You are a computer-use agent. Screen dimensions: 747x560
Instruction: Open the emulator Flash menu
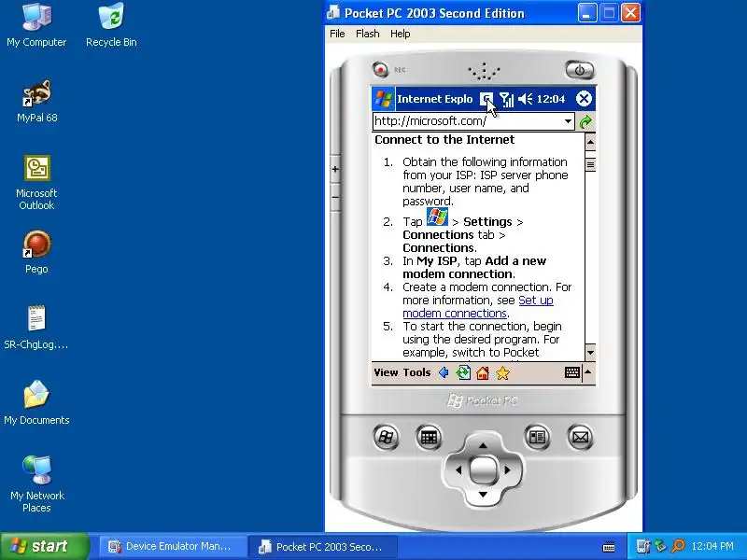368,34
